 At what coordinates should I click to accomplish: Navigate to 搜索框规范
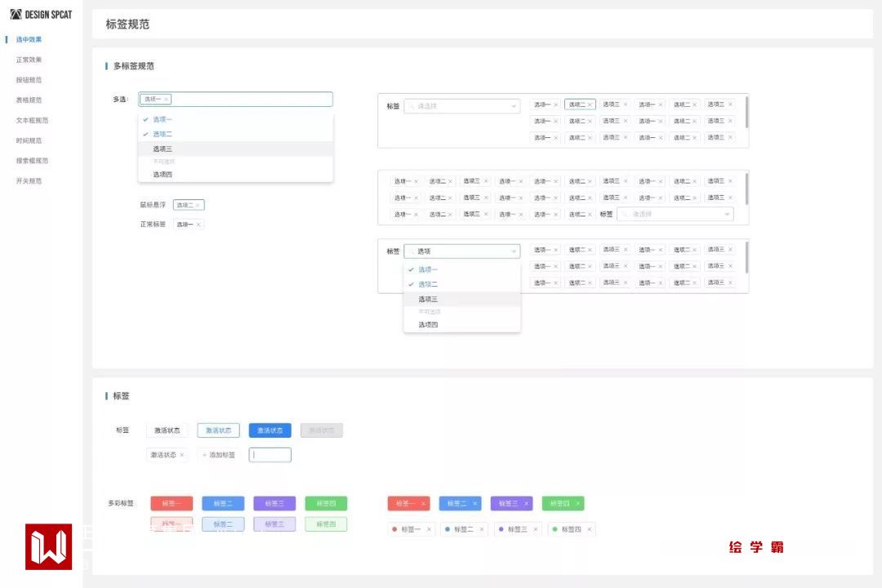[x=32, y=161]
